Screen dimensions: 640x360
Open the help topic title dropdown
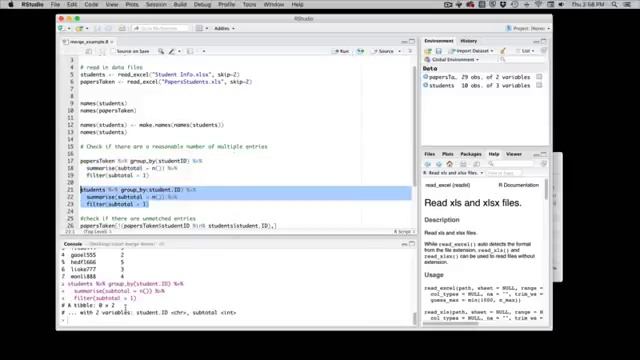[453, 173]
